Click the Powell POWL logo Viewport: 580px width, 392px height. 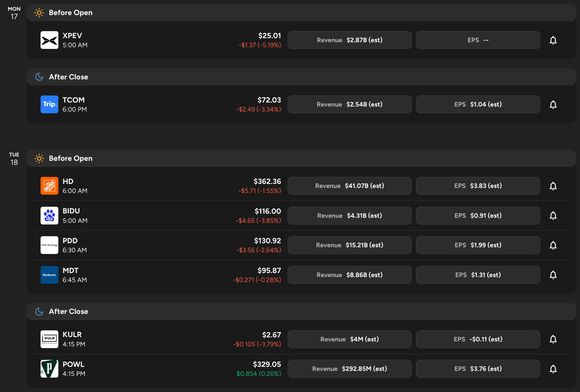pyautogui.click(x=49, y=369)
